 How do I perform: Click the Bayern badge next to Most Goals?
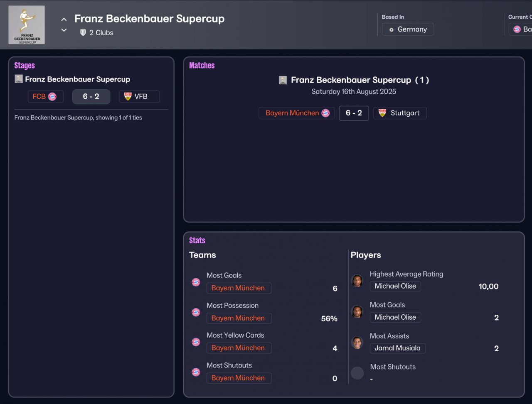coord(196,282)
